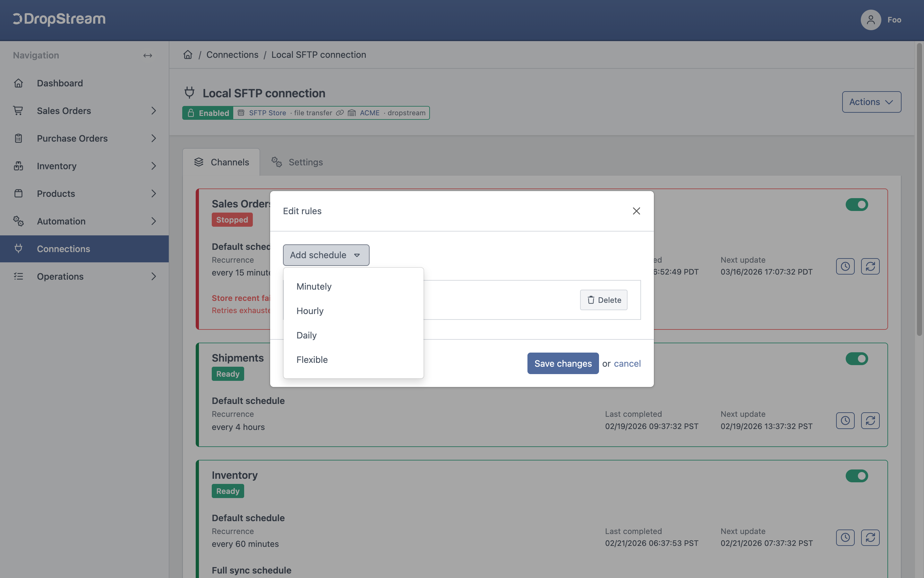The width and height of the screenshot is (924, 578).
Task: Open the Foo user avatar menu
Action: pos(870,20)
